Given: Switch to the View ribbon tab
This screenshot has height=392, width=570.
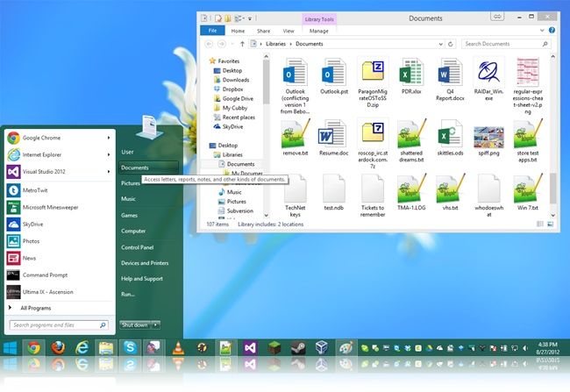Looking at the screenshot, I should pos(289,31).
